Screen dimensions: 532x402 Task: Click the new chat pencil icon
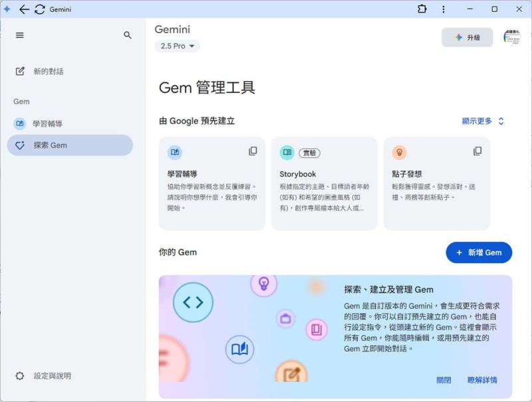[20, 71]
